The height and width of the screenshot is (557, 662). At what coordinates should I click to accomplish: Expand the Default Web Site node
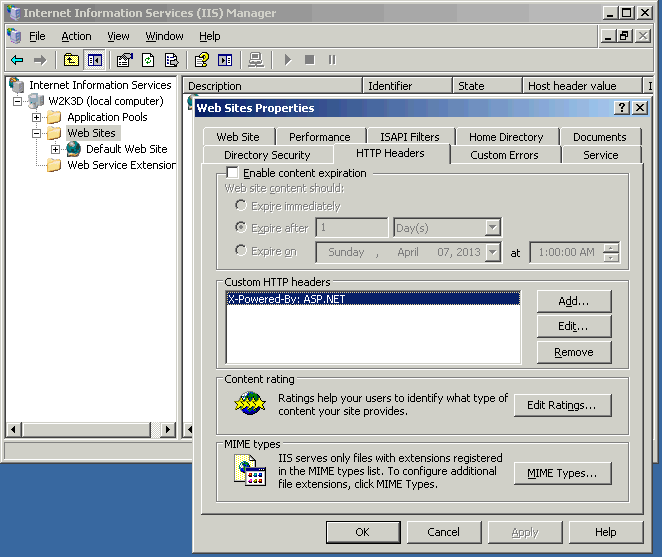55,149
